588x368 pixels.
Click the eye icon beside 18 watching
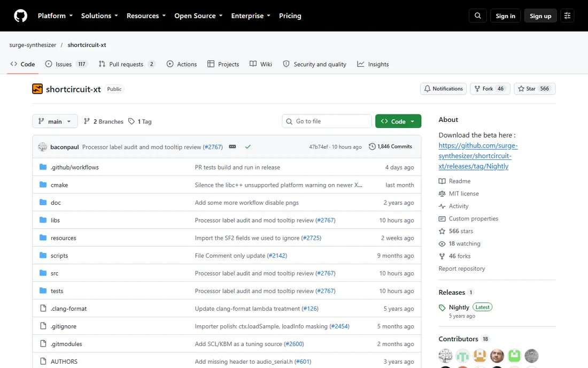tap(442, 244)
